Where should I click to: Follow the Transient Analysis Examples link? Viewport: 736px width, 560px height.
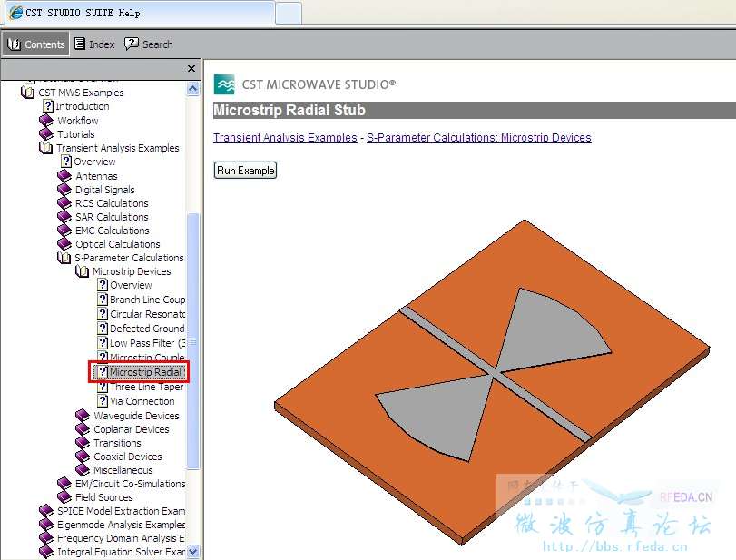click(285, 138)
